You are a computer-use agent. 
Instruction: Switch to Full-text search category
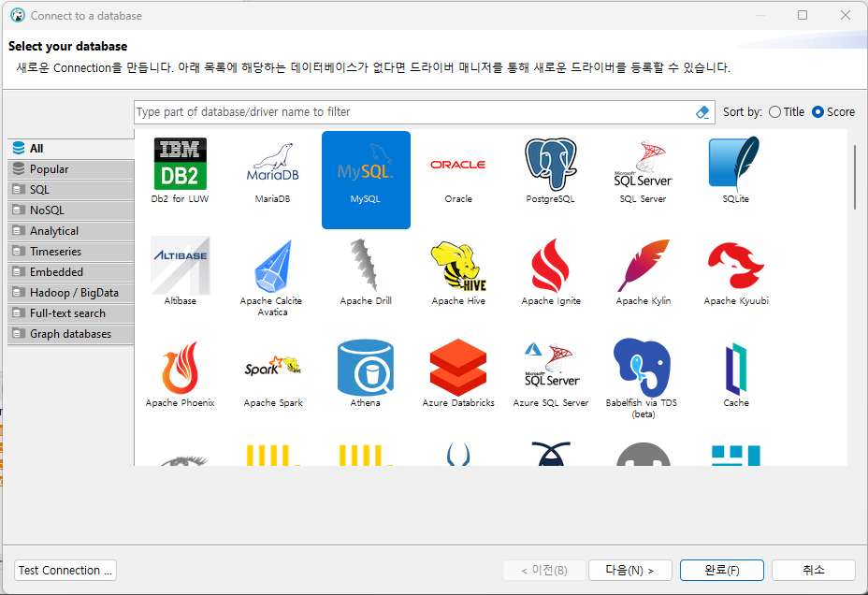click(71, 313)
